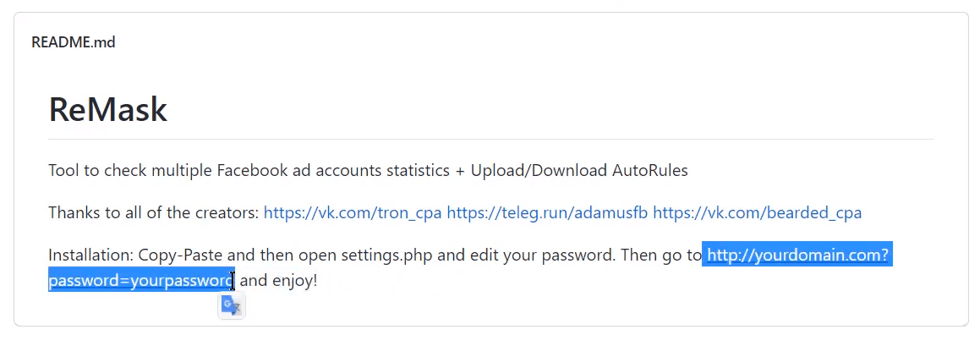This screenshot has width=980, height=346.
Task: Click the highlighted http://yourdomain.com? text
Action: 797,255
